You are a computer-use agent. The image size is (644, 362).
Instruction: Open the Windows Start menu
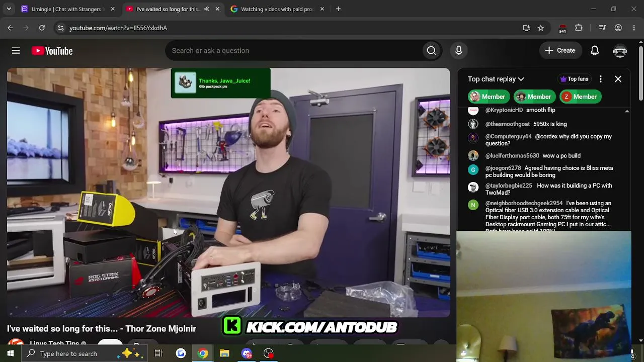click(x=10, y=353)
